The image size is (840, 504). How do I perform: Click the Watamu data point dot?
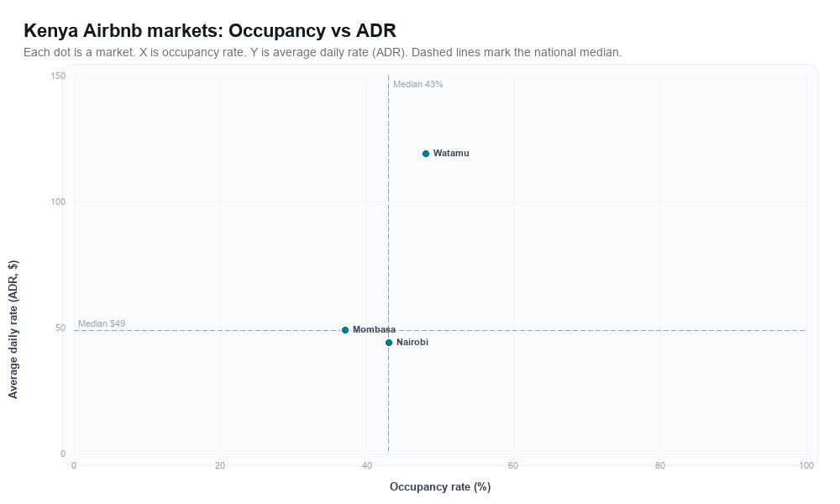(426, 154)
